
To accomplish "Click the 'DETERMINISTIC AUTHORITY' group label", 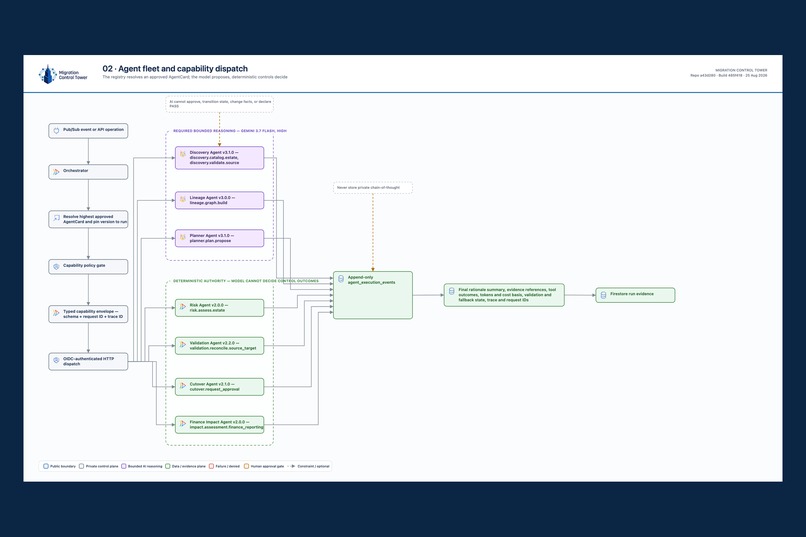I will click(x=246, y=281).
